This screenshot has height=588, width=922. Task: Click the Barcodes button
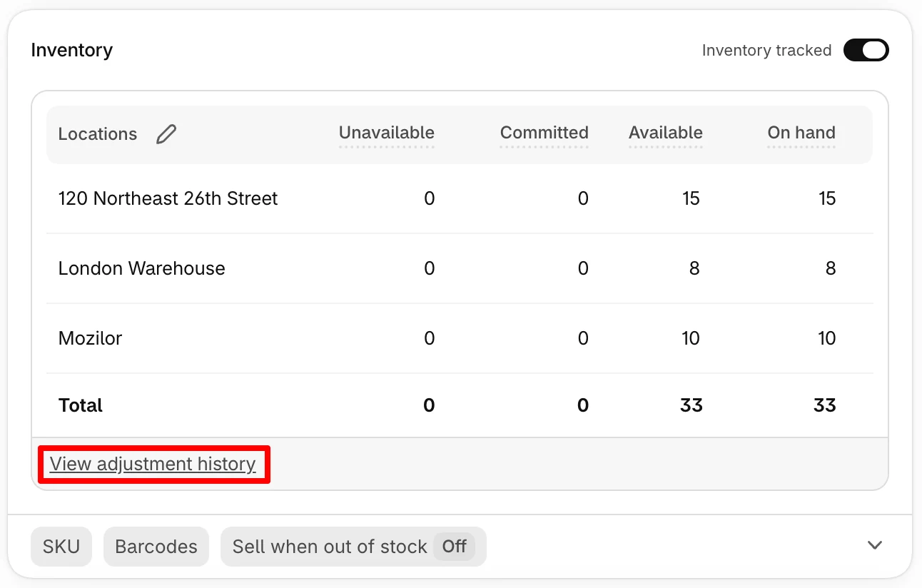point(156,547)
